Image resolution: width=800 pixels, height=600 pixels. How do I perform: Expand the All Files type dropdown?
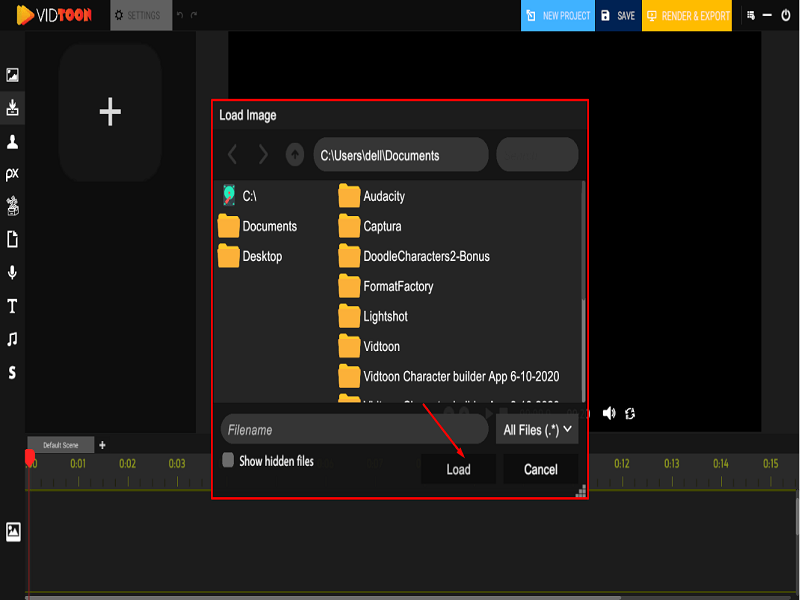point(537,430)
